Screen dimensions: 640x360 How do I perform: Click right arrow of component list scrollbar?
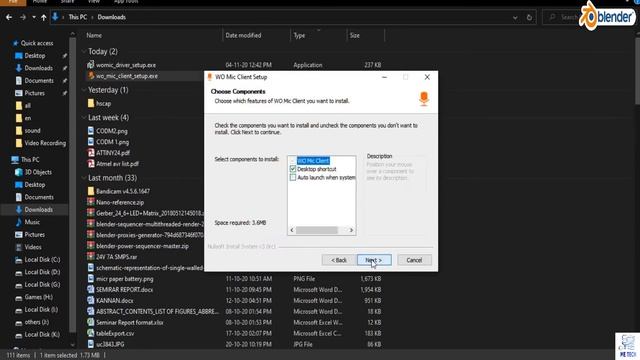click(x=351, y=230)
